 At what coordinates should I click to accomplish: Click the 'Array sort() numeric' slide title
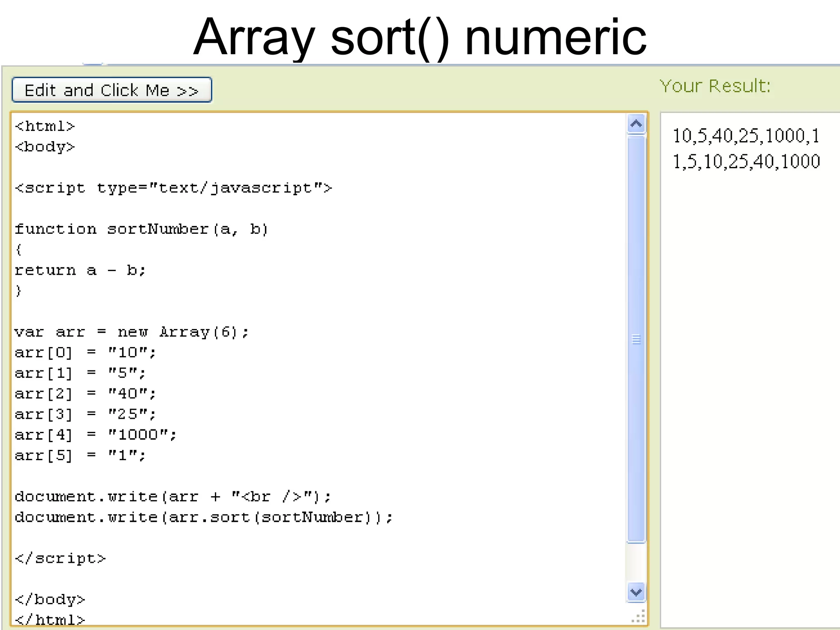tap(420, 37)
